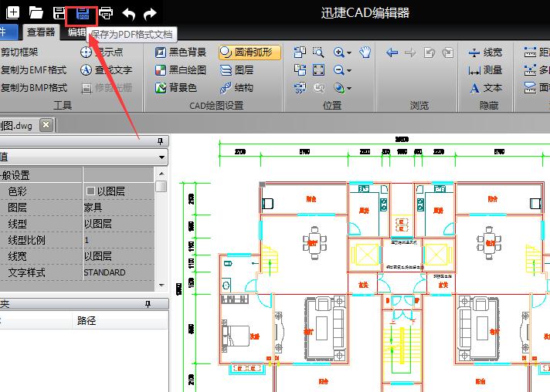Pin the properties panel
The image size is (550, 392).
pyautogui.click(x=160, y=141)
